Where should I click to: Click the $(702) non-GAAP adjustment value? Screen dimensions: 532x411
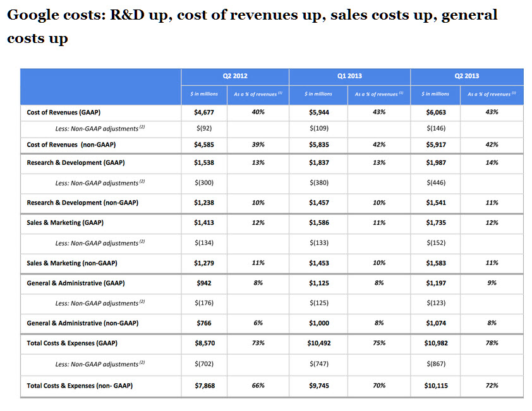click(204, 364)
